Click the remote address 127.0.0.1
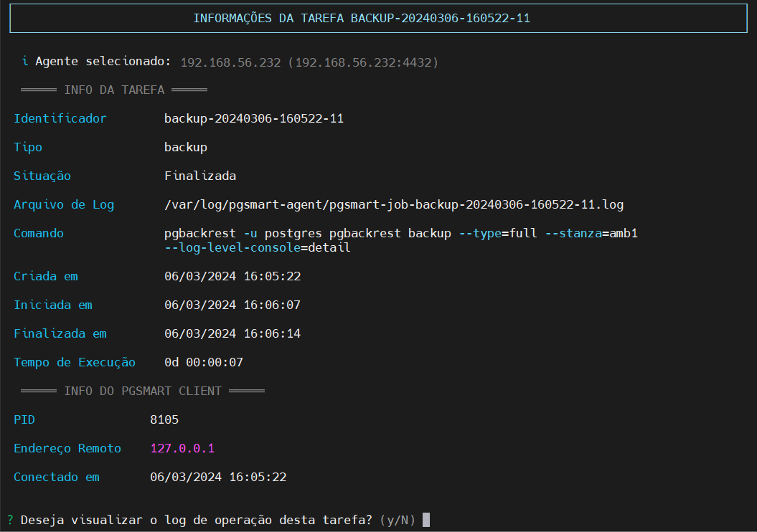This screenshot has height=532, width=757. [182, 449]
